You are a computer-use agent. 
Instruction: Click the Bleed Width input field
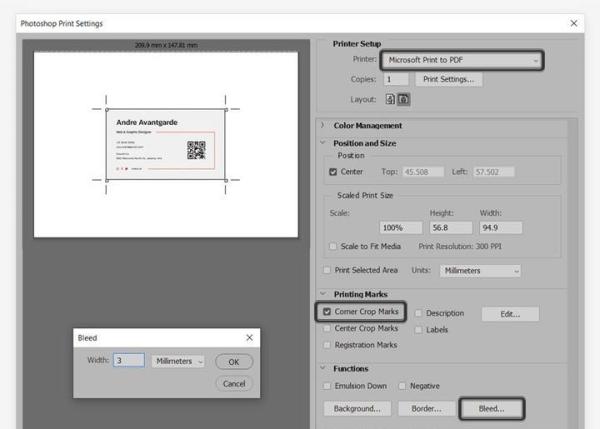pos(129,360)
